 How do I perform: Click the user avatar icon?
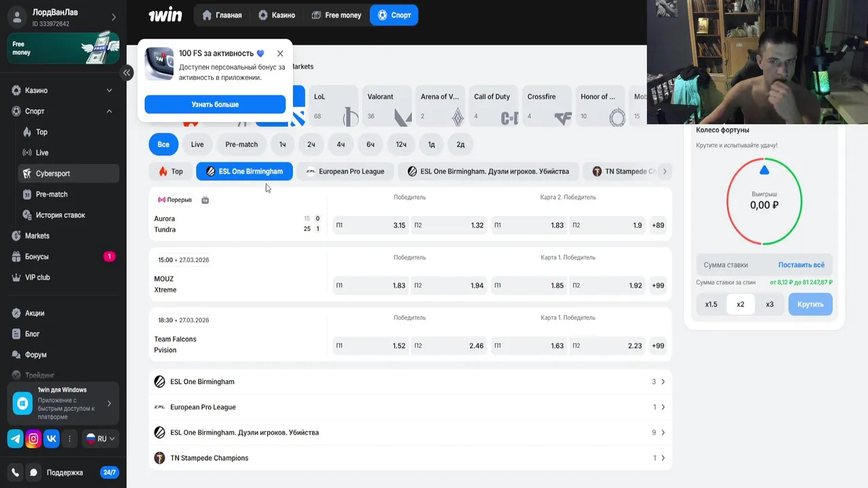(18, 18)
